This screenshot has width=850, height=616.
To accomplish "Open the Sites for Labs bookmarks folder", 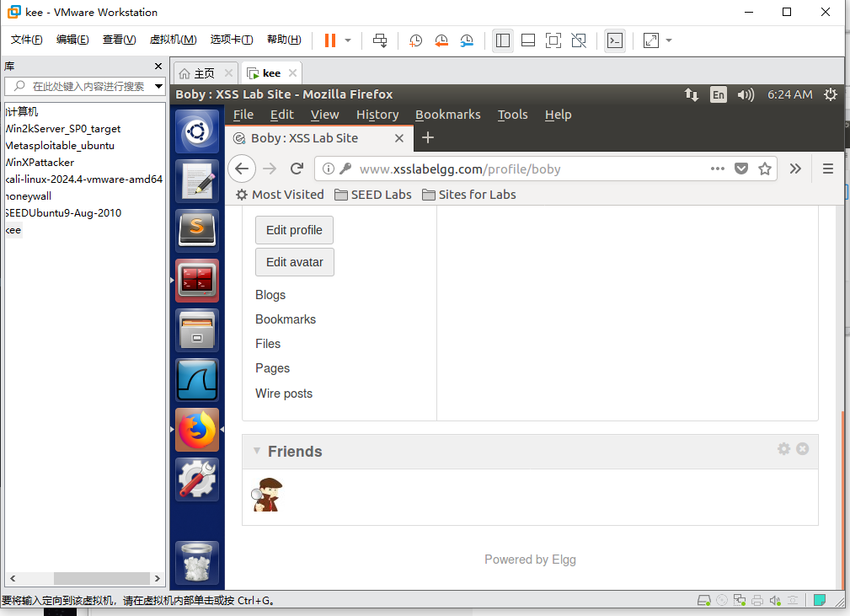I will pyautogui.click(x=469, y=195).
